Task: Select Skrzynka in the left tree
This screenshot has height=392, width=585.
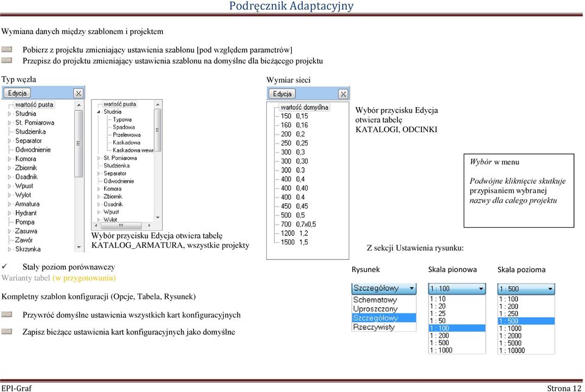Action: point(27,249)
